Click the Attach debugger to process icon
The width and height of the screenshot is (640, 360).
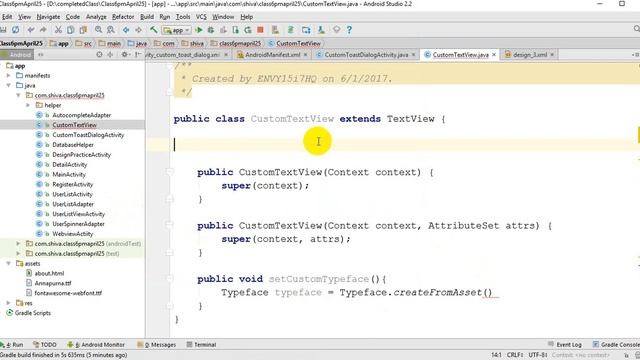(236, 30)
